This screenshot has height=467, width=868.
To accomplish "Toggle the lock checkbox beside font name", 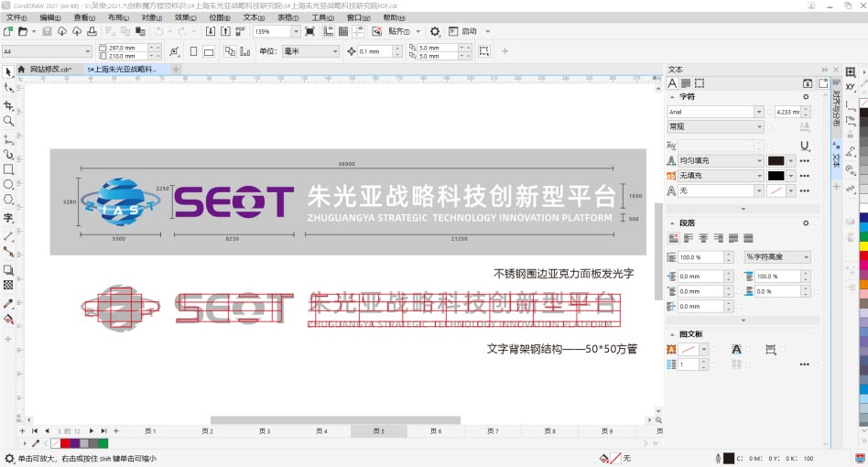I will click(x=769, y=112).
